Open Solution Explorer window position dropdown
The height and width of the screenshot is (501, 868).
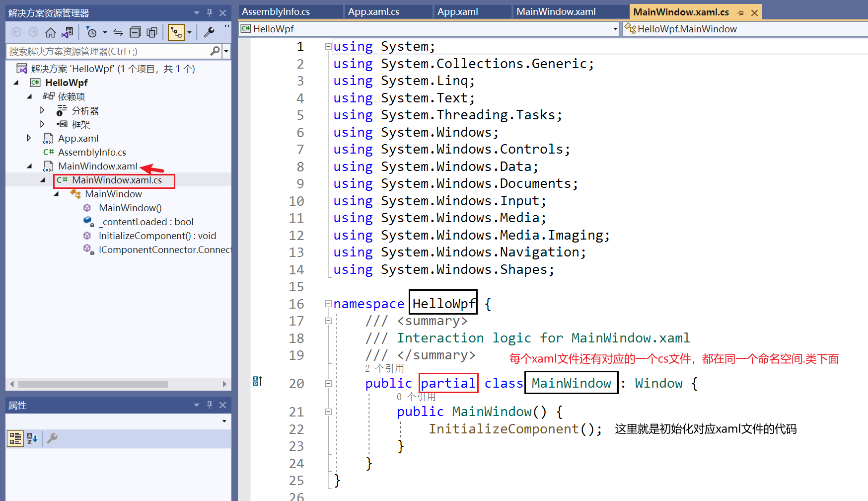pos(197,13)
